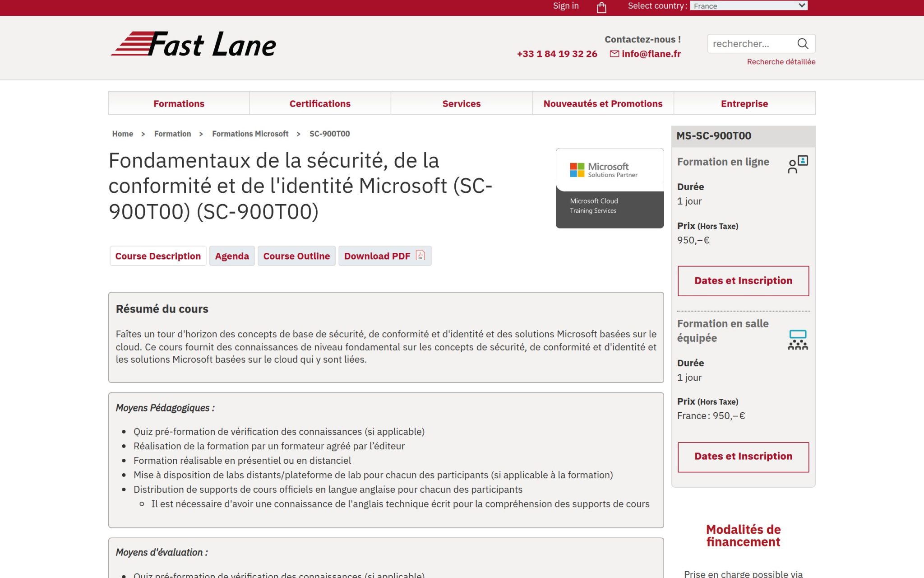Open the Formations menu
The width and height of the screenshot is (924, 578).
pos(179,103)
